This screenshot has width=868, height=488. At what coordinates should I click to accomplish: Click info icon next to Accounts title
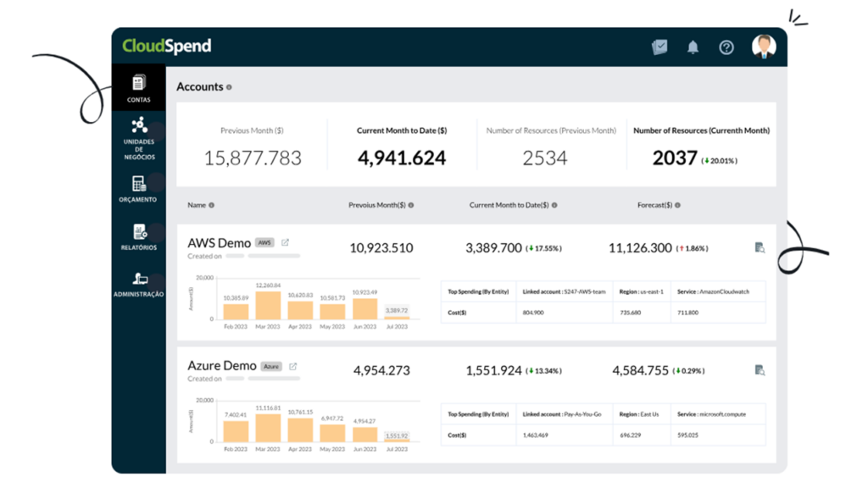(229, 87)
